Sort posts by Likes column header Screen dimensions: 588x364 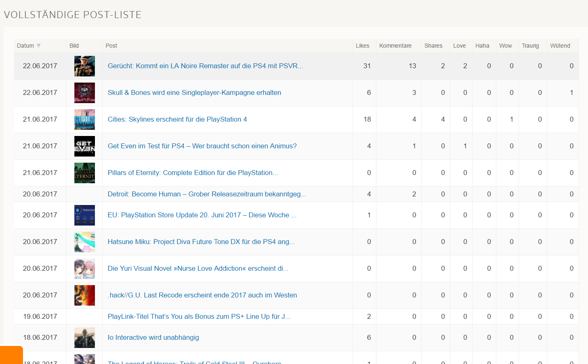tap(362, 46)
